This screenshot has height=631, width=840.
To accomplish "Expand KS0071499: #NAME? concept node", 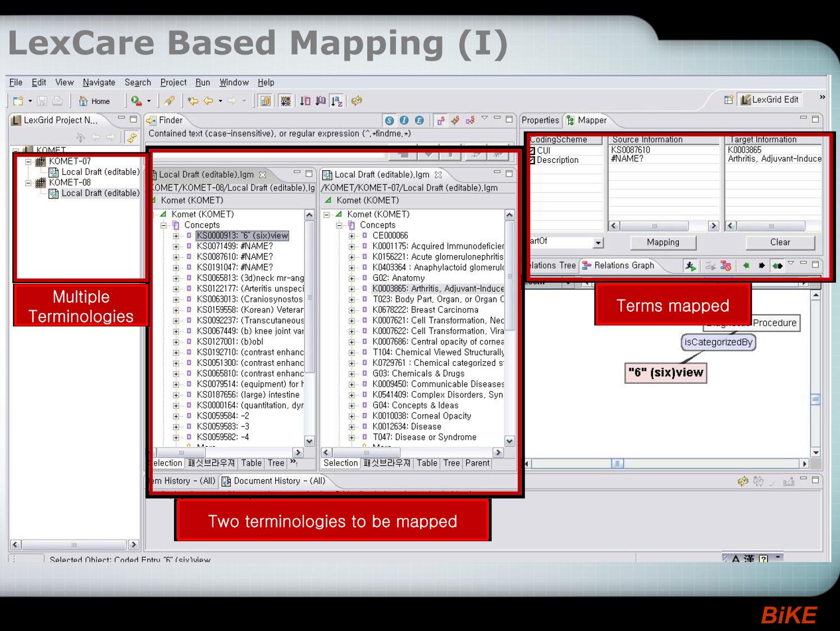I will click(x=176, y=247).
